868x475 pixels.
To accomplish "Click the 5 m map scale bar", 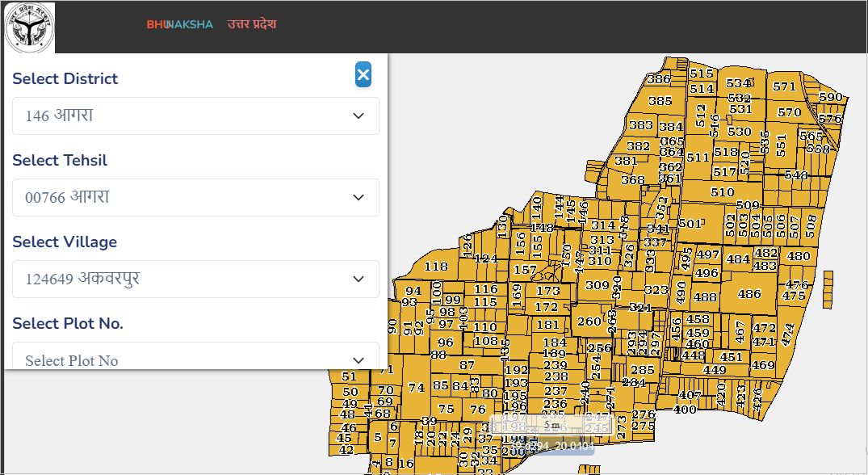I will pos(552,425).
